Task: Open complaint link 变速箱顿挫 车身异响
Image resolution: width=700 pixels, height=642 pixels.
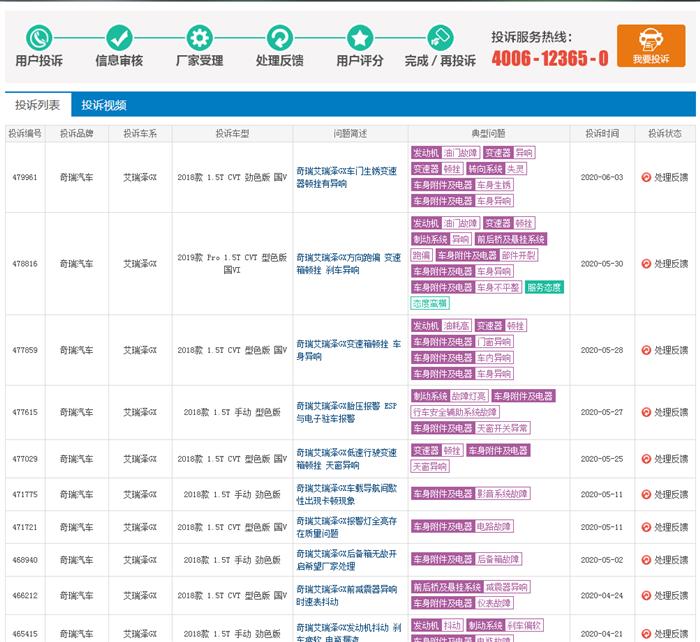Action: point(349,350)
